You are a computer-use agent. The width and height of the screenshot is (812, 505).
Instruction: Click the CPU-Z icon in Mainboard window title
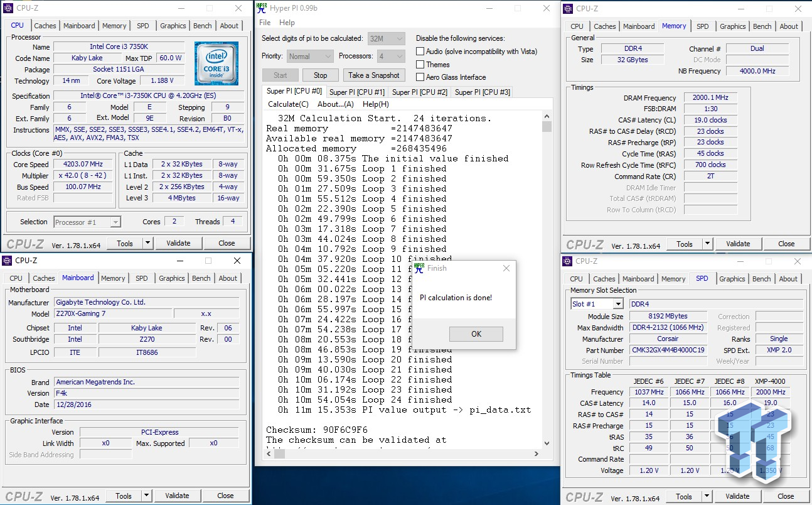[7, 260]
